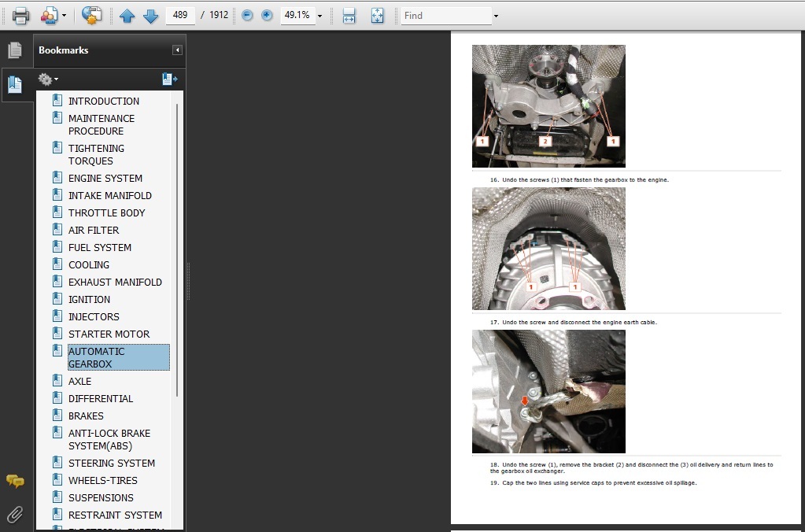
Task: Expand the Find options dropdown arrow
Action: click(496, 16)
